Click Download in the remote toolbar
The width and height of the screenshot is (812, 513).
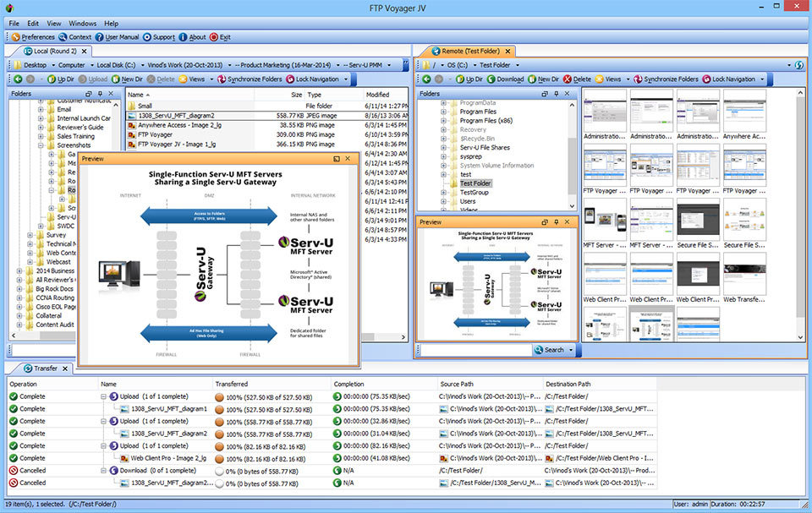[x=505, y=79]
